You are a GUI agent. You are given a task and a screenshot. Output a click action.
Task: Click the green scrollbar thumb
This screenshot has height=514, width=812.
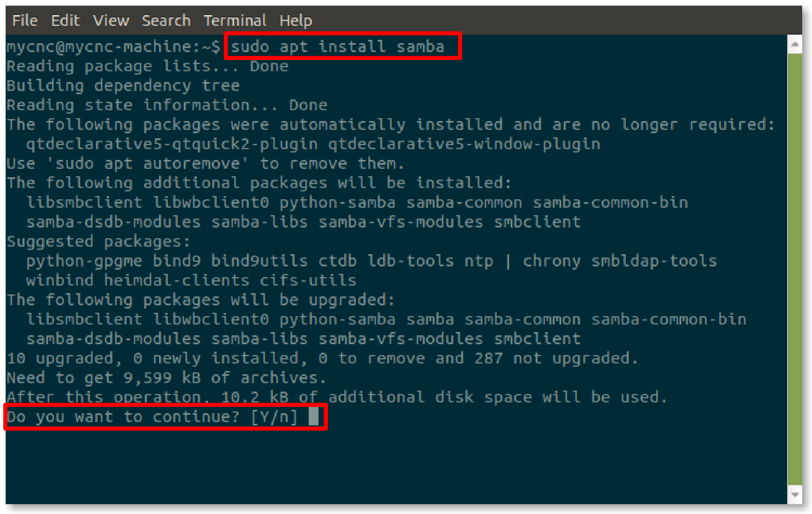coord(795,267)
